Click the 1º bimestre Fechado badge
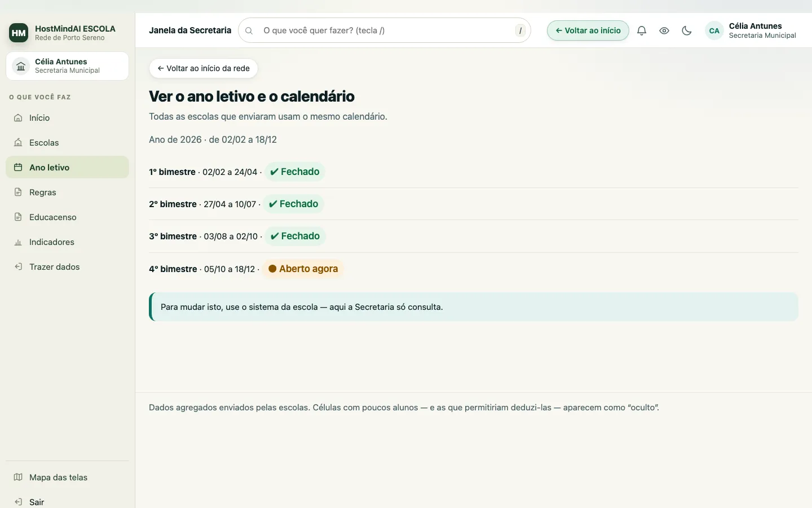 tap(295, 172)
